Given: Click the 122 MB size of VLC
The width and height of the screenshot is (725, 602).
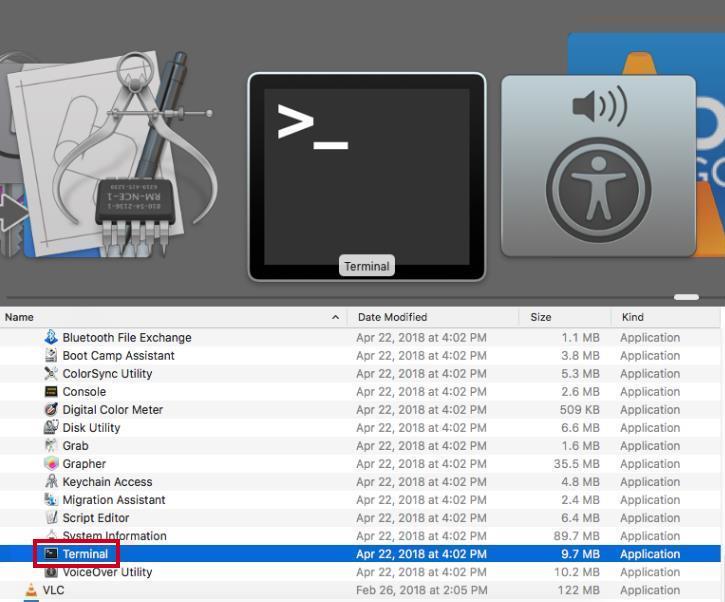Looking at the screenshot, I should [x=579, y=590].
